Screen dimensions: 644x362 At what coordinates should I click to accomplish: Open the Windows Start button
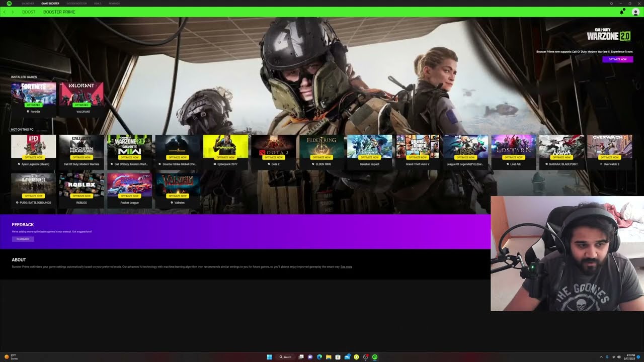(x=269, y=357)
